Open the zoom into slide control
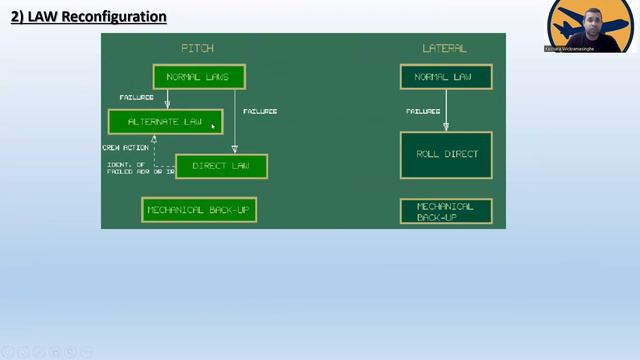Image resolution: width=640 pixels, height=360 pixels. (x=70, y=352)
